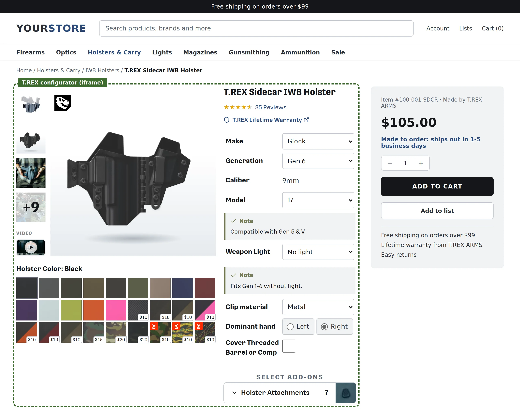Increase quantity with the plus button
Screen dimensions: 520x420
[x=421, y=163]
